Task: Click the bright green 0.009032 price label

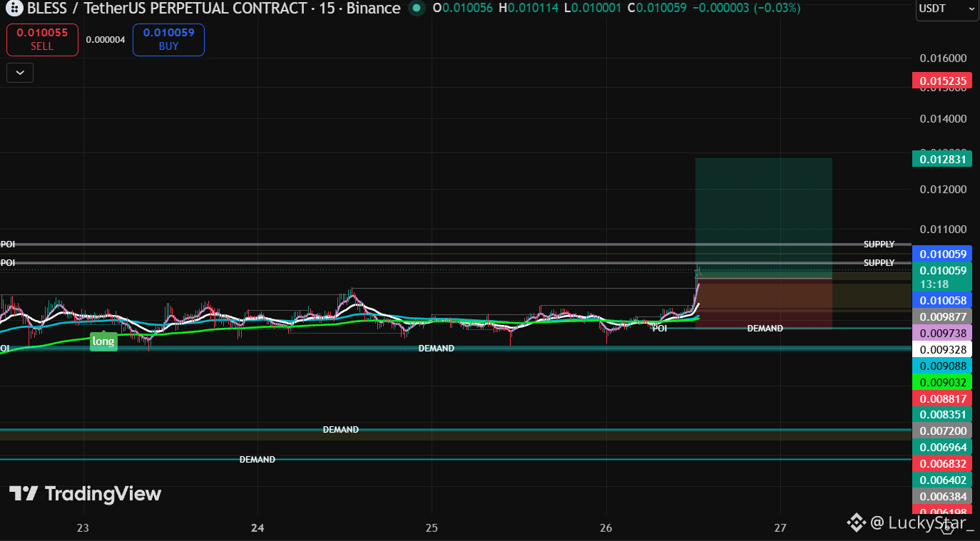Action: tap(942, 382)
